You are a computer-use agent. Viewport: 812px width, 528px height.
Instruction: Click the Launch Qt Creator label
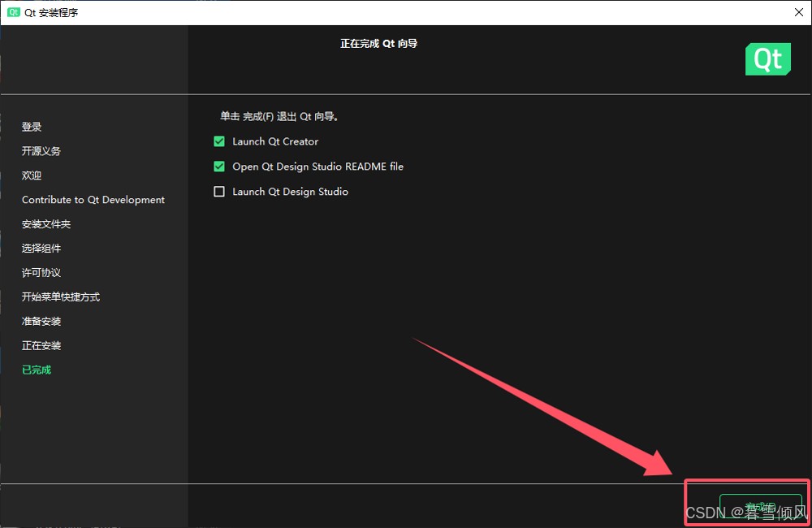(275, 141)
